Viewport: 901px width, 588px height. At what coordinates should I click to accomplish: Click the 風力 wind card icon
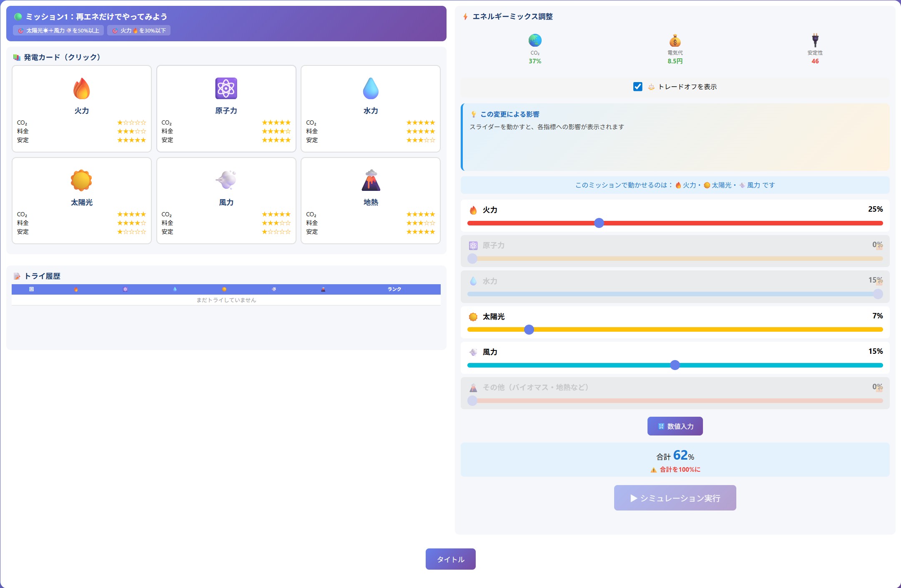[226, 180]
